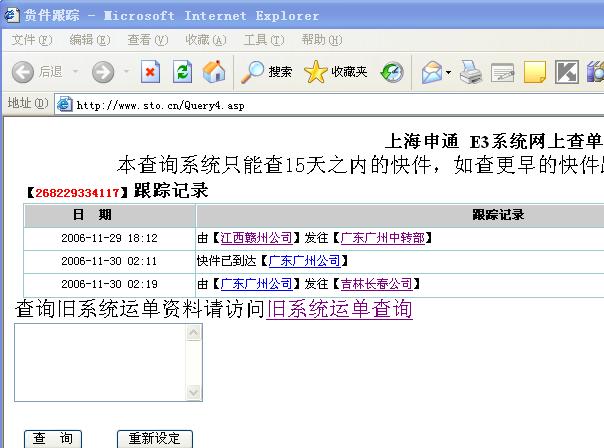Stop page loading with red X icon
Screen dimensions: 604x448
[x=150, y=72]
